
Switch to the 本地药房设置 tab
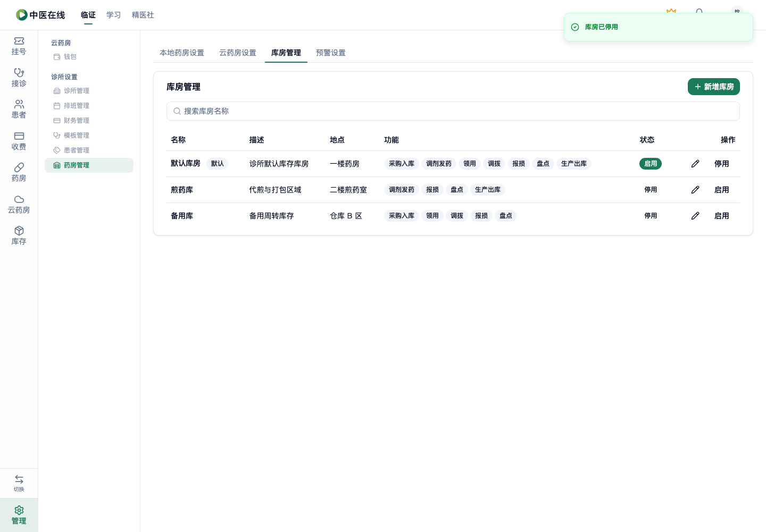pos(182,53)
